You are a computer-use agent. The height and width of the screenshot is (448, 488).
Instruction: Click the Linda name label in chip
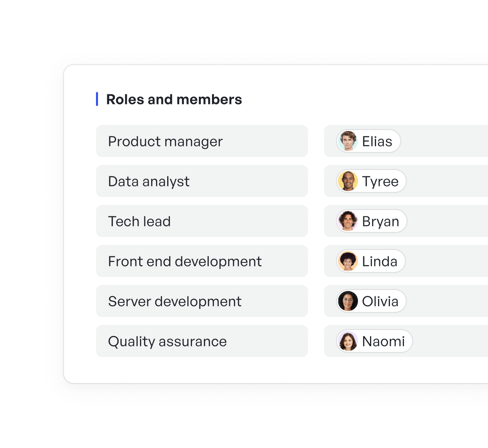(x=380, y=262)
